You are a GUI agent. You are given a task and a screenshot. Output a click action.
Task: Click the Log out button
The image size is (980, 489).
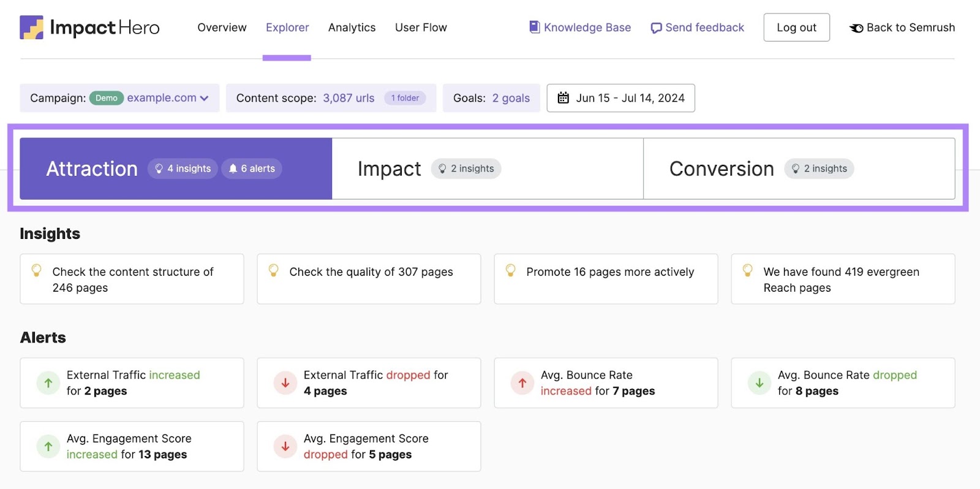[x=796, y=28]
